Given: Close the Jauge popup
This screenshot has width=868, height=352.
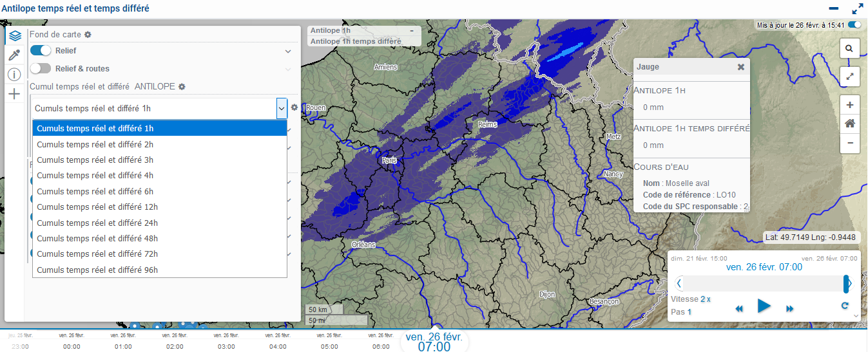Looking at the screenshot, I should 741,67.
